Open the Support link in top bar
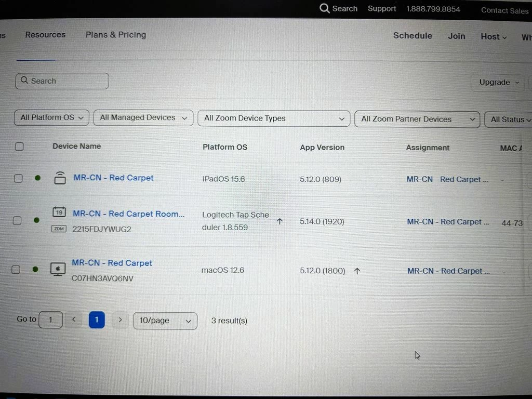 coord(382,8)
